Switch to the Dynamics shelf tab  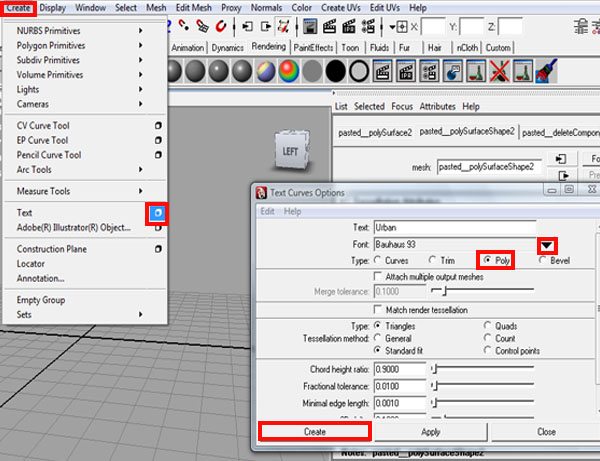pos(227,48)
